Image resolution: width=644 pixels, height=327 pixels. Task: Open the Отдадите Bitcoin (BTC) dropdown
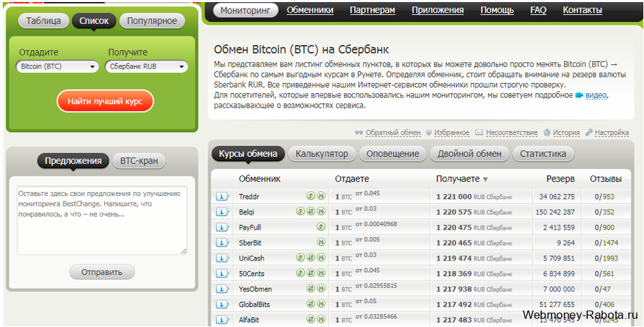[57, 66]
